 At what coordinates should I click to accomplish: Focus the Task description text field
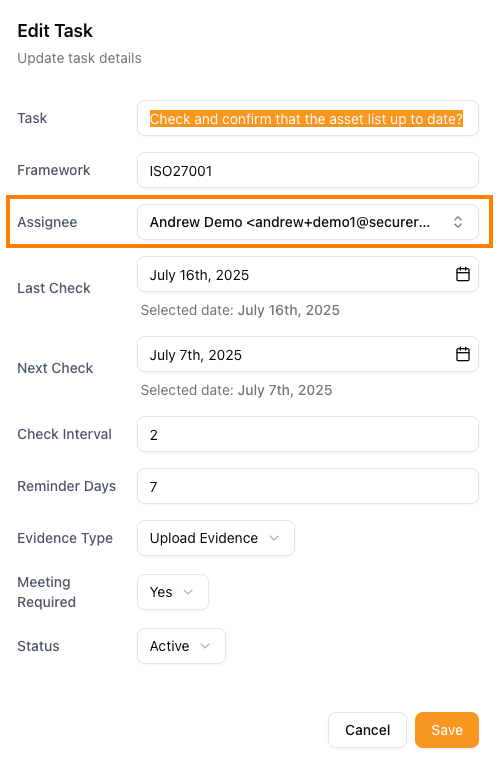coord(308,118)
